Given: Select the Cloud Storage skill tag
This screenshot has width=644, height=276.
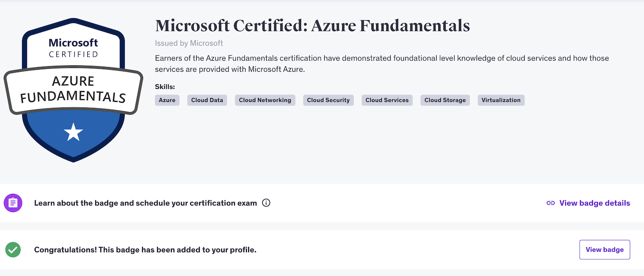Looking at the screenshot, I should (x=445, y=100).
